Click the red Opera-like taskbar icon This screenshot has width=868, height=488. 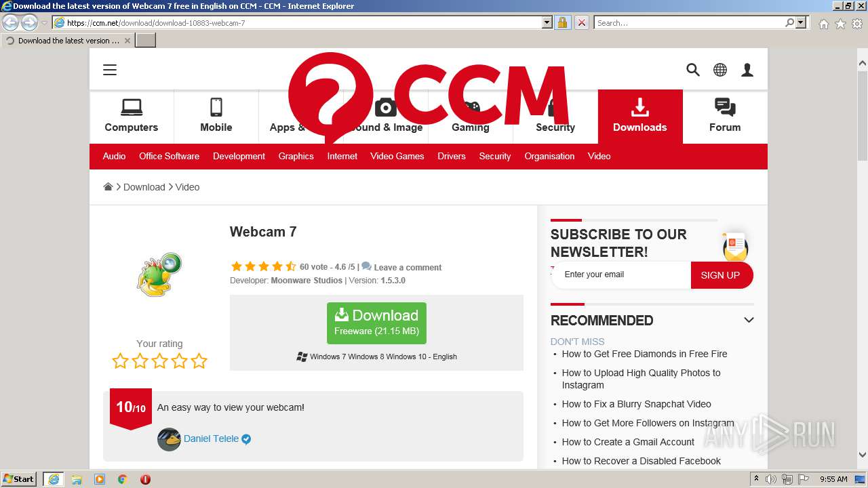pos(145,479)
